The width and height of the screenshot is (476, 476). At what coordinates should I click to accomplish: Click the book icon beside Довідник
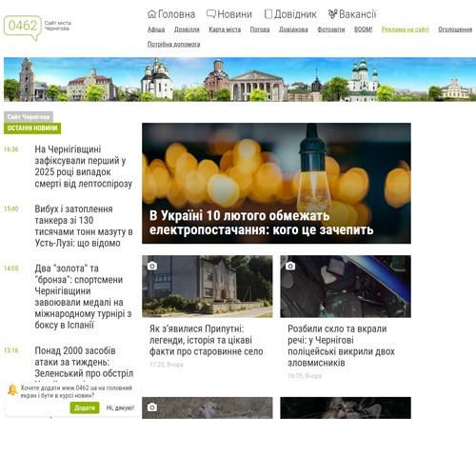(268, 14)
